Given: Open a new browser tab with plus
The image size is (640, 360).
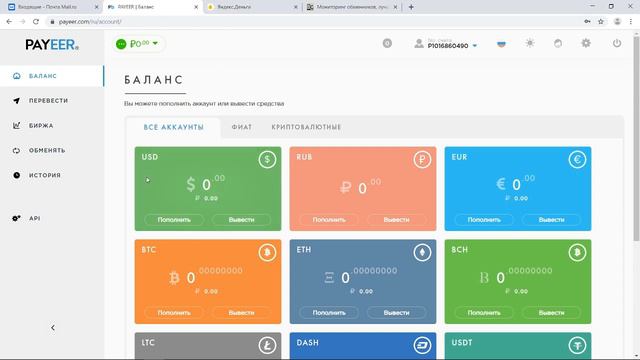Looking at the screenshot, I should (x=411, y=7).
